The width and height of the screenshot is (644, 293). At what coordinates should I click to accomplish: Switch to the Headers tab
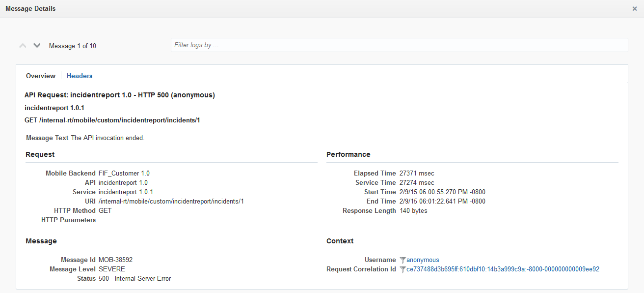pyautogui.click(x=80, y=76)
